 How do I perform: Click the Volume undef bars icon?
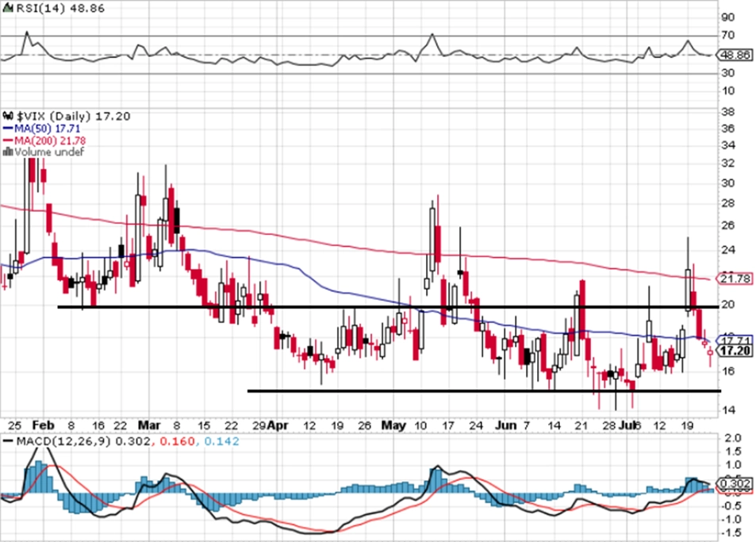point(8,152)
